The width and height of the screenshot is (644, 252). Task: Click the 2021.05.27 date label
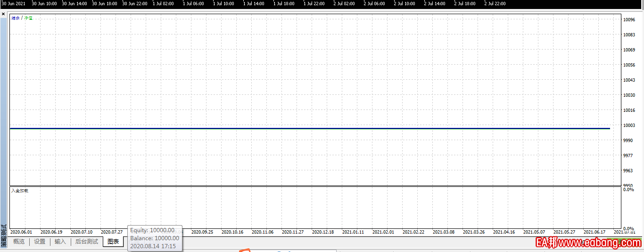tap(564, 232)
